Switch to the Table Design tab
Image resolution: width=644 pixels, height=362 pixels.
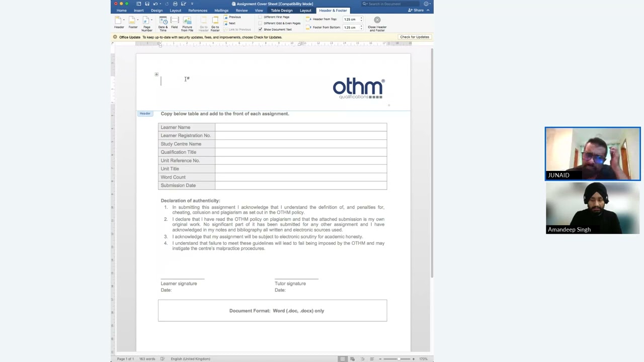click(x=281, y=10)
